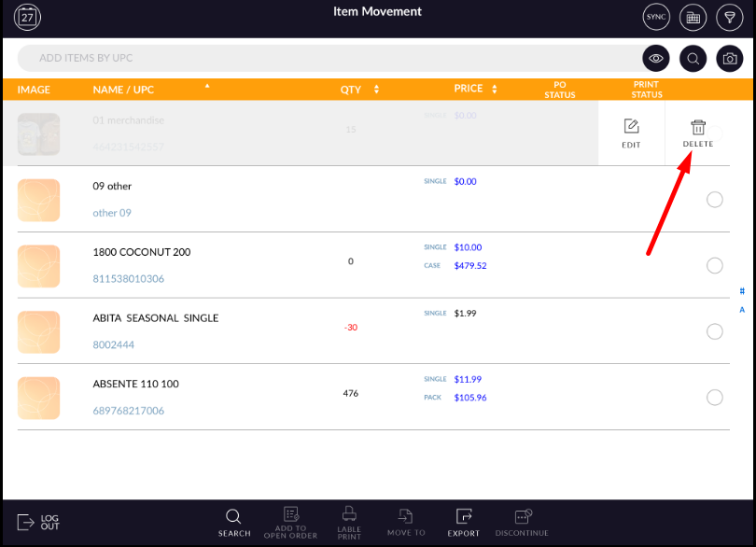The height and width of the screenshot is (547, 756).
Task: Open the barcode keypad icon
Action: 693,17
